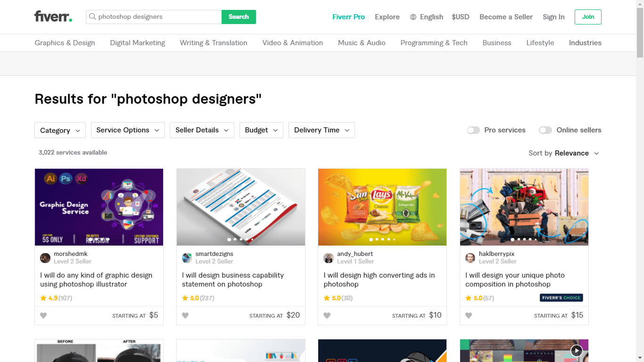Click the Explore link
The height and width of the screenshot is (362, 644).
click(387, 17)
